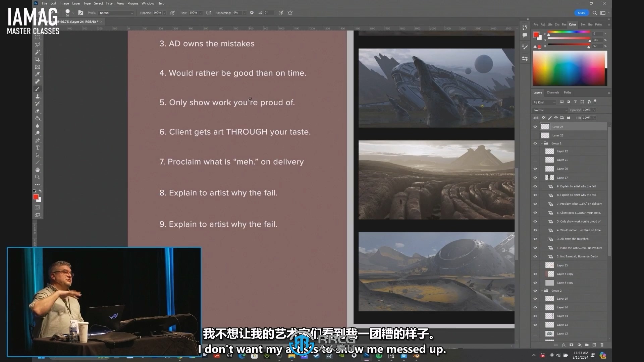Image resolution: width=644 pixels, height=362 pixels.
Task: Hide Group 2 visibility eye
Action: coord(535,291)
